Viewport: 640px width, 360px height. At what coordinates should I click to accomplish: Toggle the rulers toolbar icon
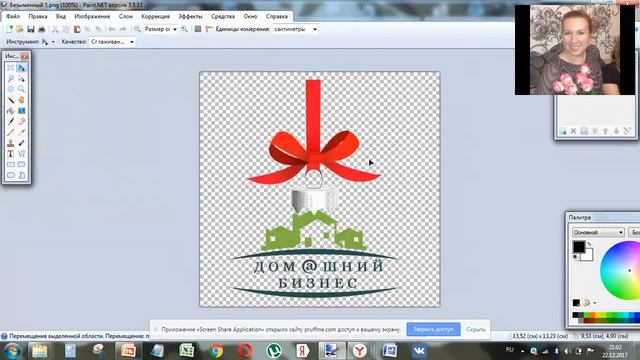point(209,29)
